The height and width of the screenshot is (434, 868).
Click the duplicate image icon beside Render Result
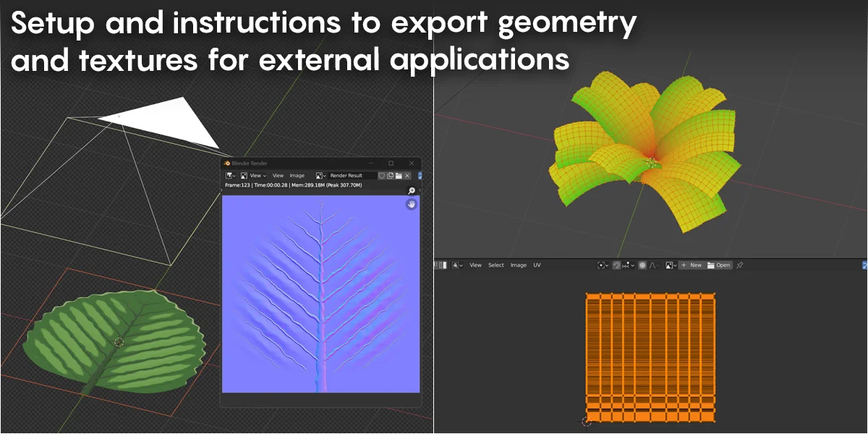(x=391, y=176)
